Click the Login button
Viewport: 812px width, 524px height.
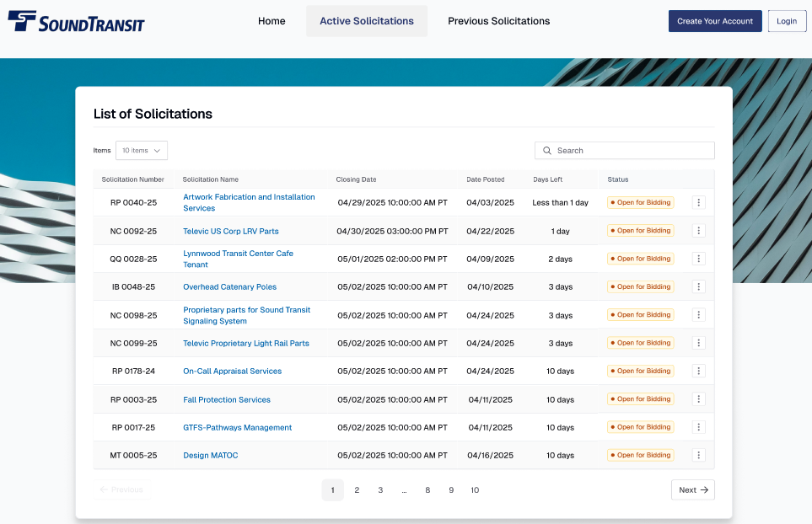pos(786,20)
